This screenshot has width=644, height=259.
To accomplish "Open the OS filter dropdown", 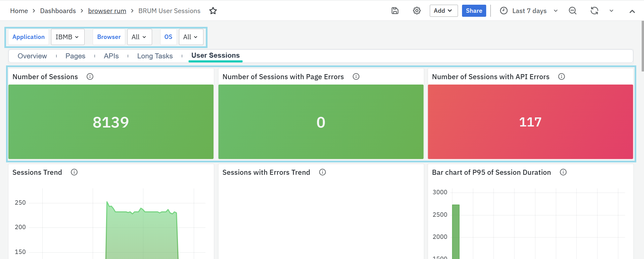I will click(191, 37).
